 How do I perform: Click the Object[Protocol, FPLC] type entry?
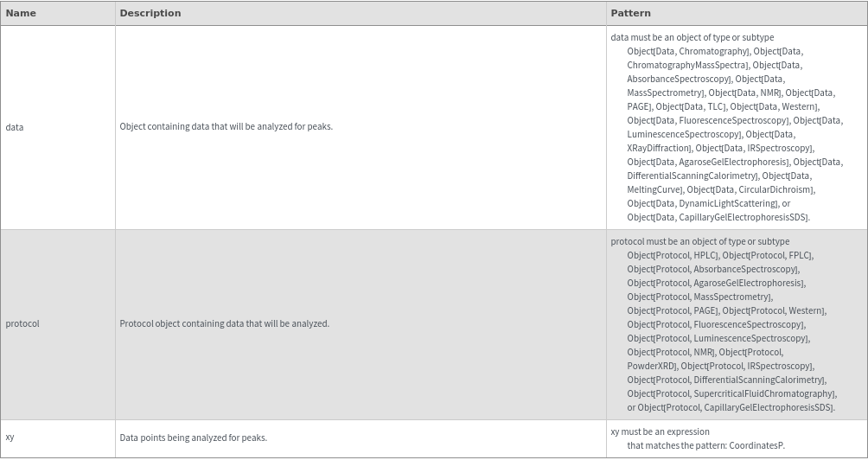768,255
